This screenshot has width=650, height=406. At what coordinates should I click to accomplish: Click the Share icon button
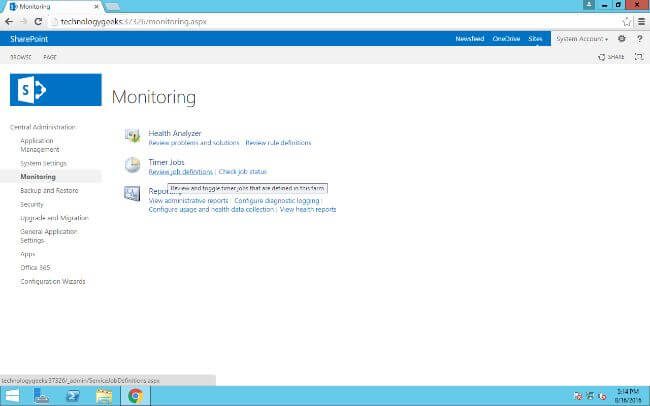point(611,57)
